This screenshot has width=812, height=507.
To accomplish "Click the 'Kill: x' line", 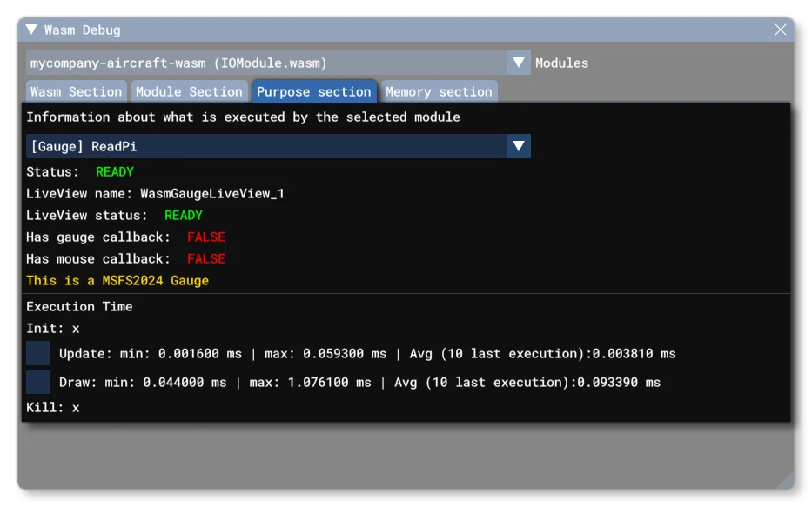I will pos(53,408).
